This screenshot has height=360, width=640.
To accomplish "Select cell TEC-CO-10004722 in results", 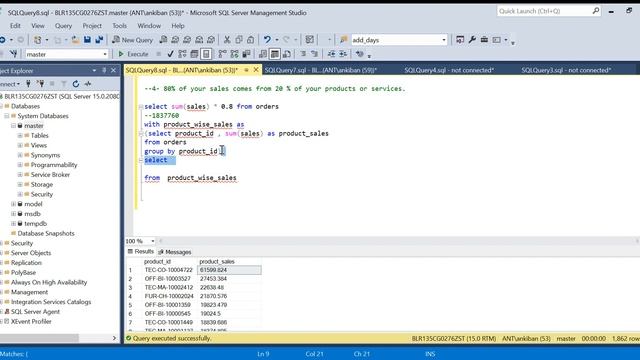I will tap(169, 270).
